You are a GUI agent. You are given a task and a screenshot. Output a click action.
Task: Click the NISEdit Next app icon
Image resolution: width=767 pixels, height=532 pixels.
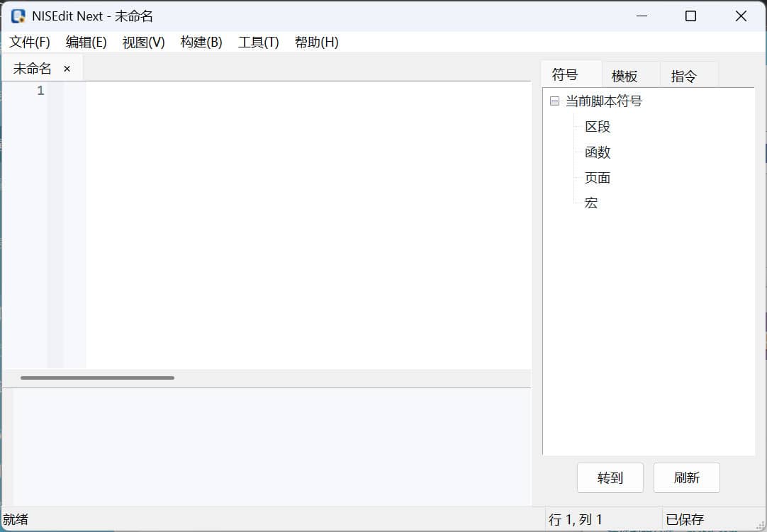point(18,16)
